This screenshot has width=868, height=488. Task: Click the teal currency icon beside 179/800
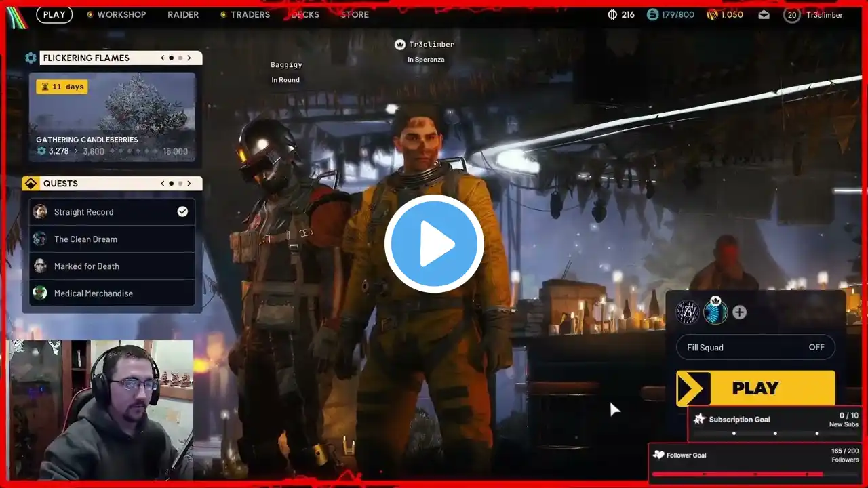point(652,15)
